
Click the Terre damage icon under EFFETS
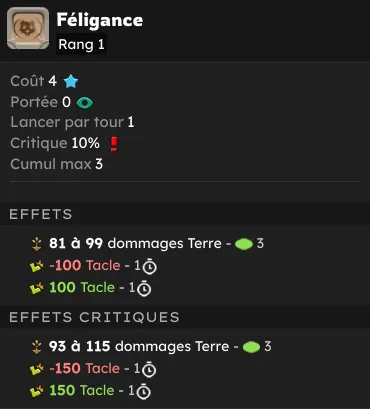pyautogui.click(x=37, y=244)
